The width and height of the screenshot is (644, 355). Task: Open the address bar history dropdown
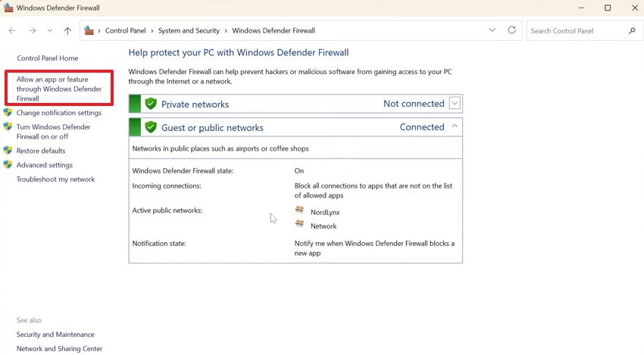(492, 30)
